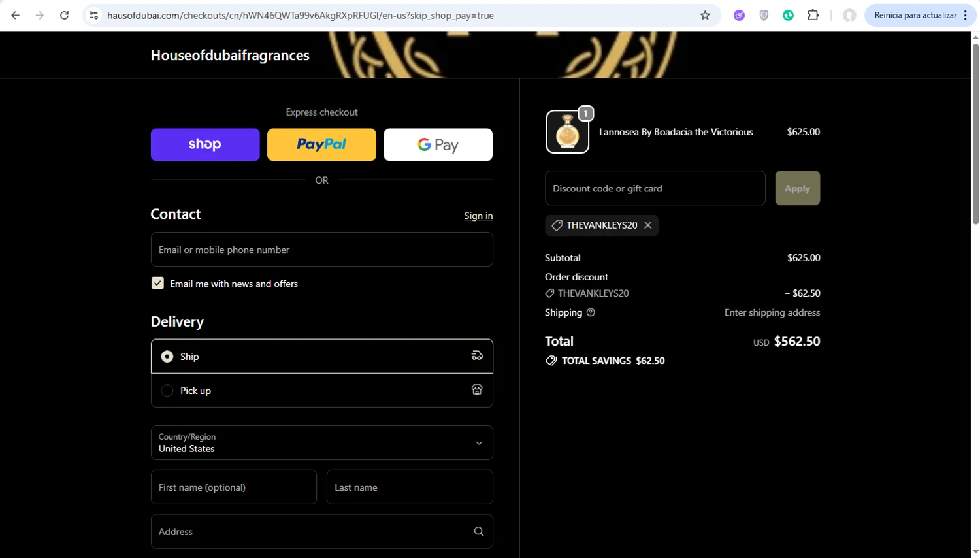Image resolution: width=980 pixels, height=558 pixels.
Task: Click the browser address bar URL
Action: pos(301,15)
